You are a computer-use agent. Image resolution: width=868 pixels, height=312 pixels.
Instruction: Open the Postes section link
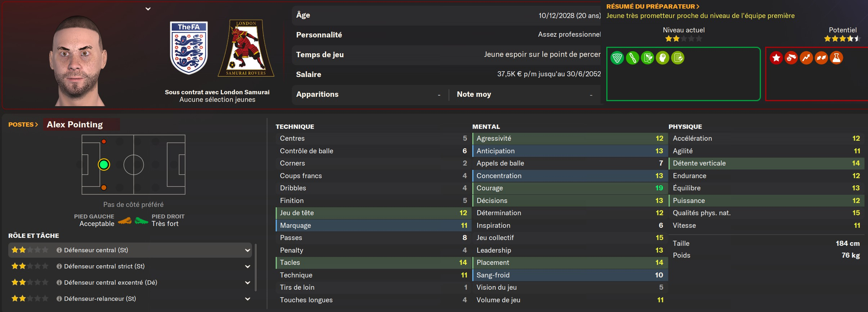click(x=23, y=125)
